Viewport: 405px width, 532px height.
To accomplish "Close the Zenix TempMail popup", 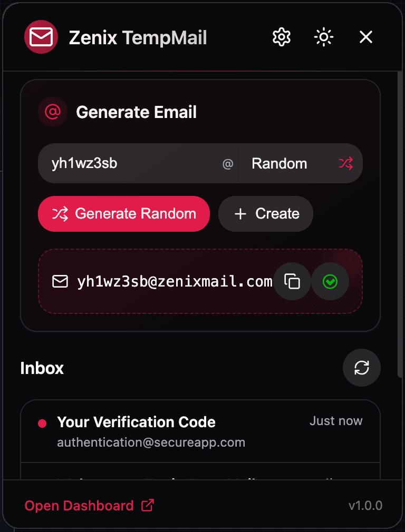I will click(x=366, y=37).
